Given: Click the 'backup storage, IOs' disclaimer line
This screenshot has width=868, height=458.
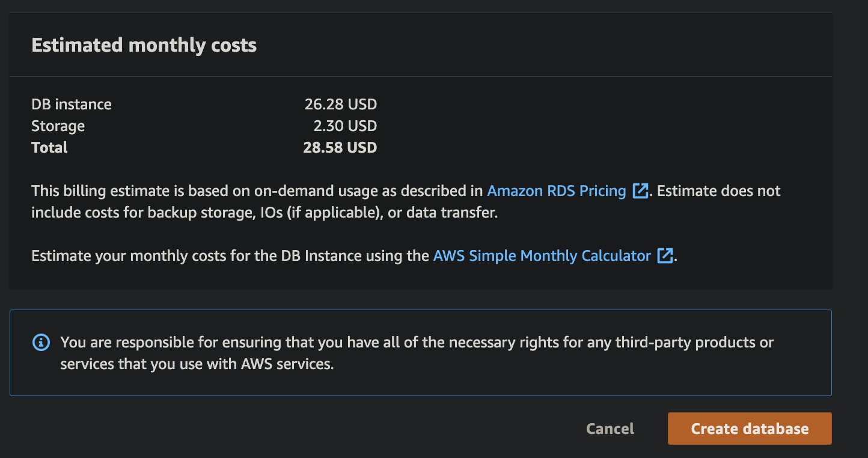Looking at the screenshot, I should click(264, 213).
